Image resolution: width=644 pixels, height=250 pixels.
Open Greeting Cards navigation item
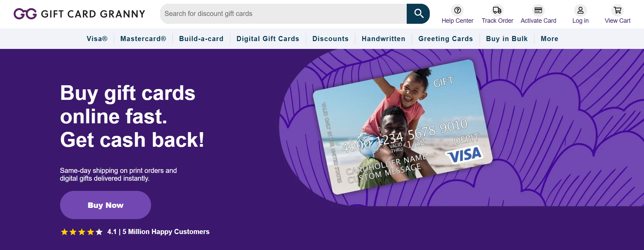pyautogui.click(x=446, y=39)
